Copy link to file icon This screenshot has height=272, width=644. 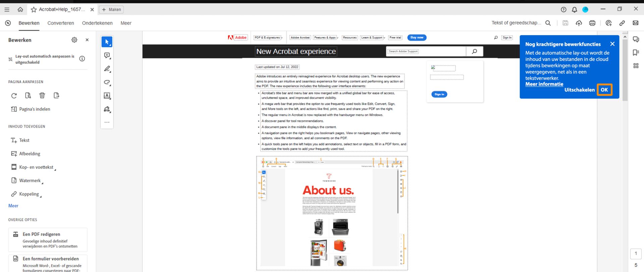[622, 23]
